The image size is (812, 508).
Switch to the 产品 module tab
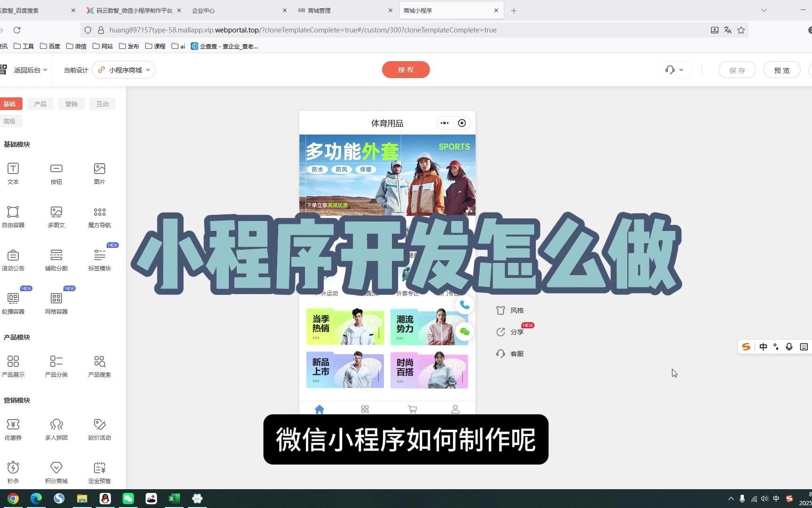[x=40, y=104]
